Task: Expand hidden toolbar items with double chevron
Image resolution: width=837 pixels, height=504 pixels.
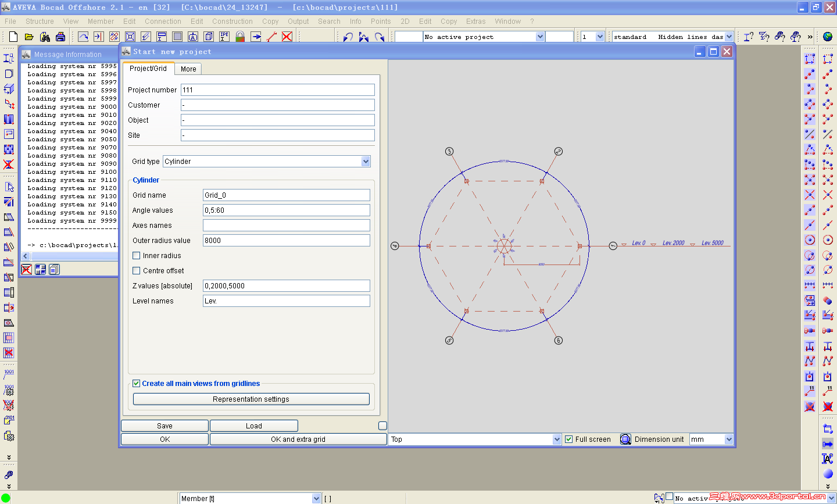Action: pyautogui.click(x=810, y=37)
